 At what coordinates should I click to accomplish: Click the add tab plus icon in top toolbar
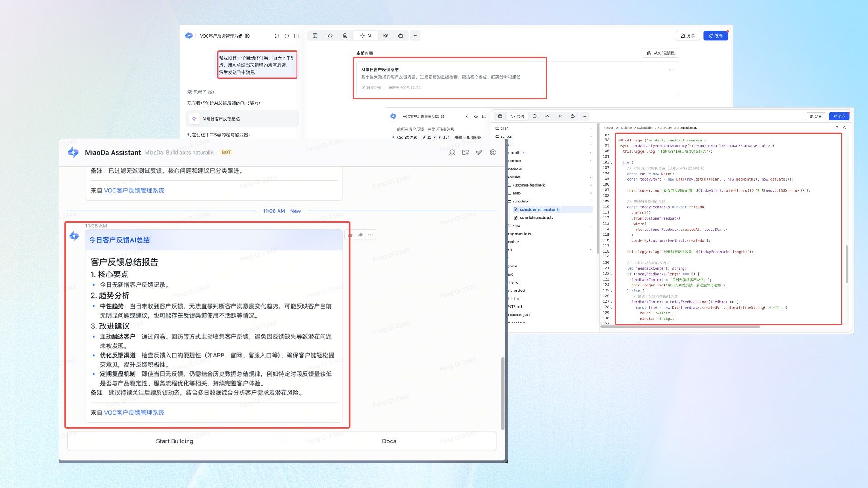pyautogui.click(x=415, y=36)
